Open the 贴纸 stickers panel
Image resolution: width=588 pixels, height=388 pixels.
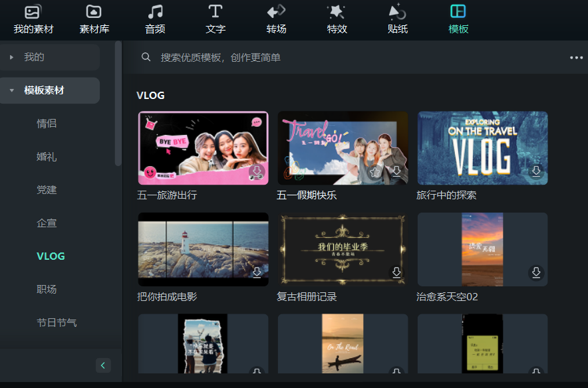click(397, 18)
